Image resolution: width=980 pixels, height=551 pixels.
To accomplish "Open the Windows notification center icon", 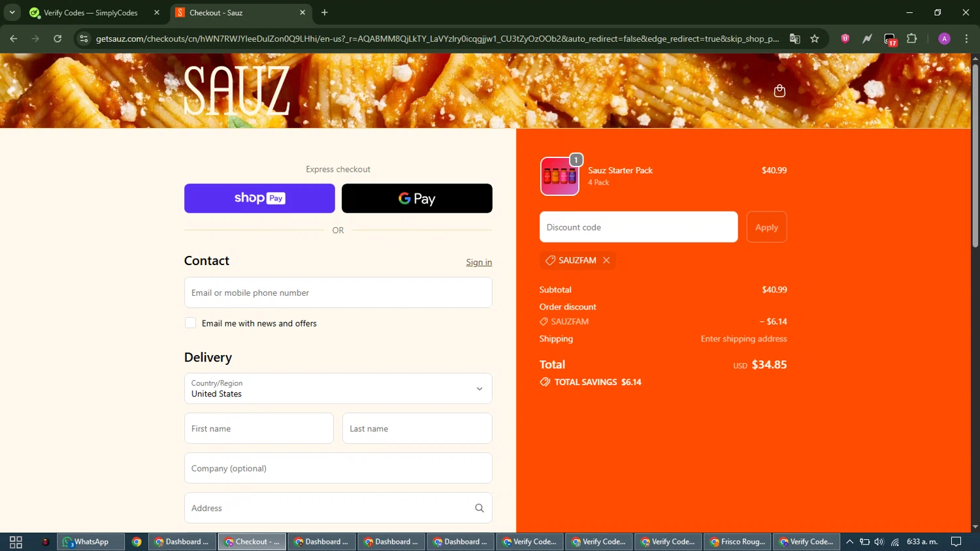I will click(x=956, y=542).
